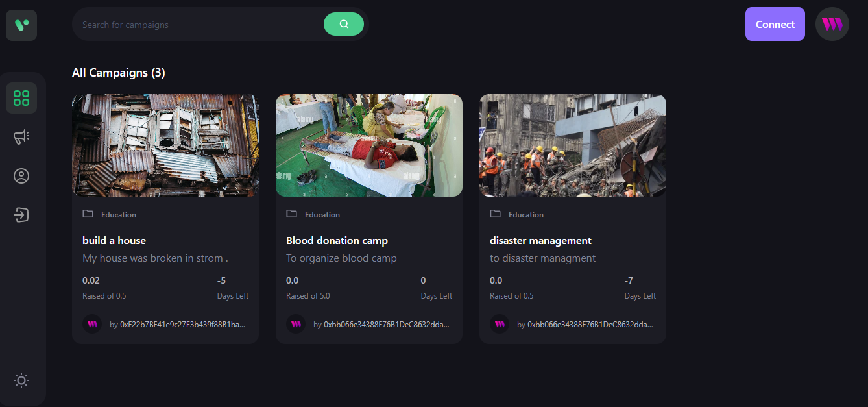Screen dimensions: 868x407
Task: Open the Blood donation camp image thumbnail
Action: click(368, 145)
